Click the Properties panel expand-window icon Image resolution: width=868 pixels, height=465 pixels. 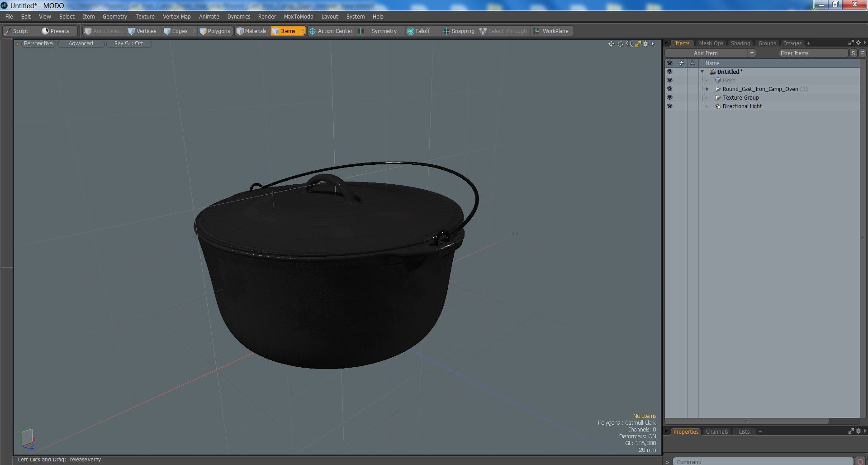[851, 431]
